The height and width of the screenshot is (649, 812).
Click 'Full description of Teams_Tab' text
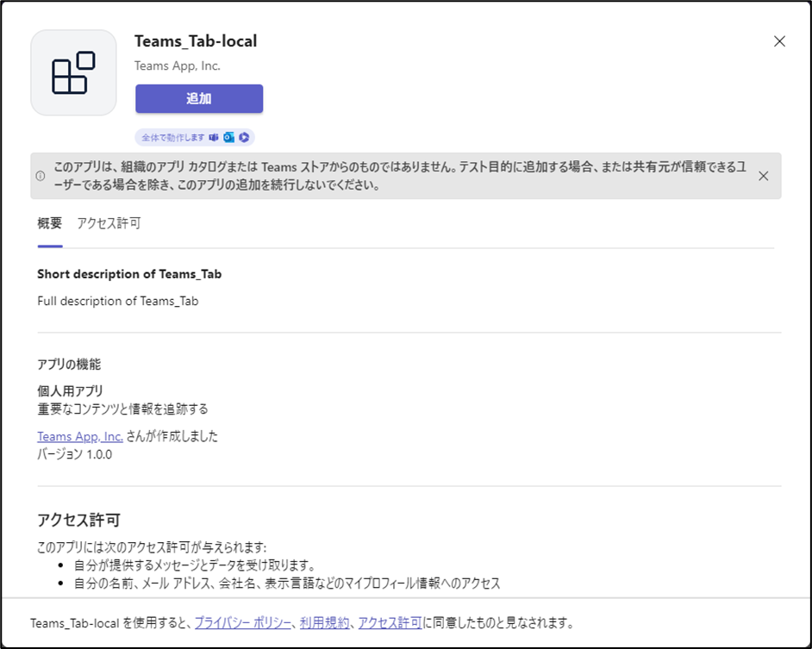[x=118, y=301]
